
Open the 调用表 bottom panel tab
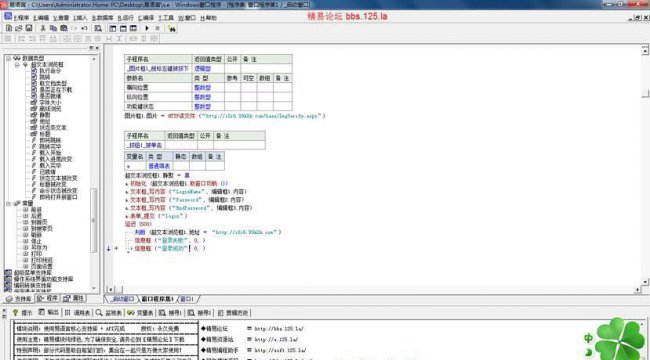[78, 313]
